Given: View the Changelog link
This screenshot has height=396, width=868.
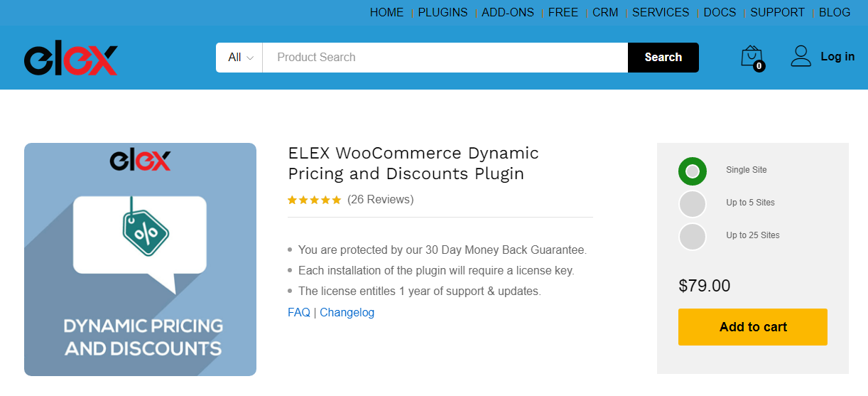Looking at the screenshot, I should coord(347,312).
